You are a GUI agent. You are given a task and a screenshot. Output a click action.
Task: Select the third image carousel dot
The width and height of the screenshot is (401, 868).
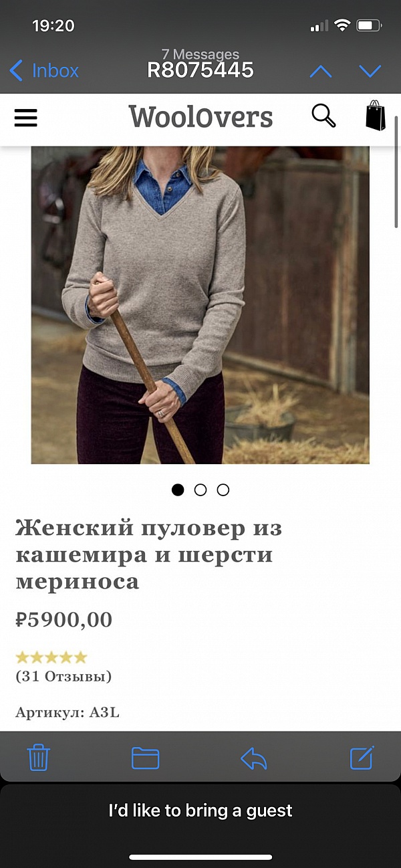pyautogui.click(x=223, y=490)
